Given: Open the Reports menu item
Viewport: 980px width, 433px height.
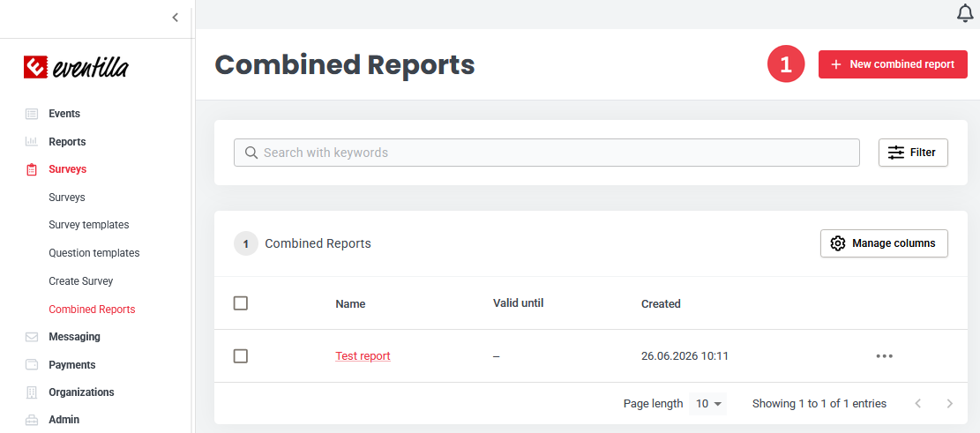Looking at the screenshot, I should [67, 142].
